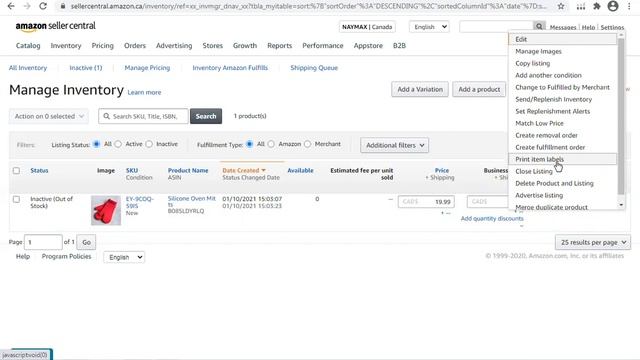Open the Shipping Queue tab
Image resolution: width=640 pixels, height=360 pixels.
click(x=314, y=68)
